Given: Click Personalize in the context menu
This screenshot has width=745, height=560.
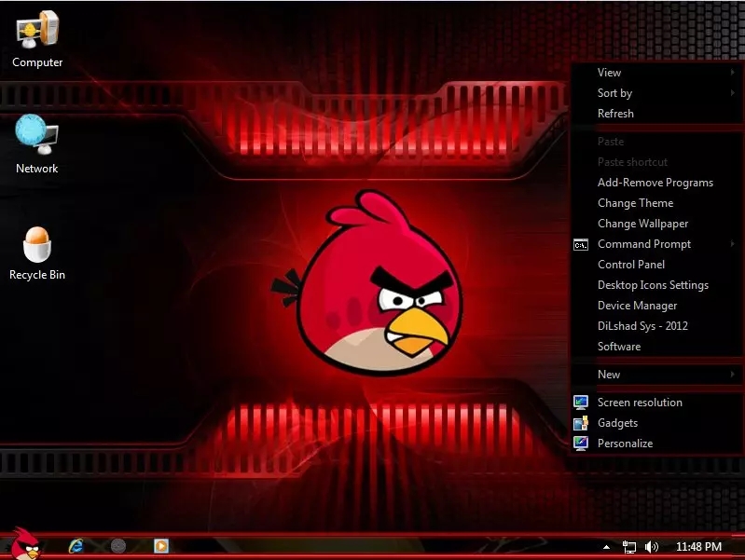Looking at the screenshot, I should click(625, 444).
